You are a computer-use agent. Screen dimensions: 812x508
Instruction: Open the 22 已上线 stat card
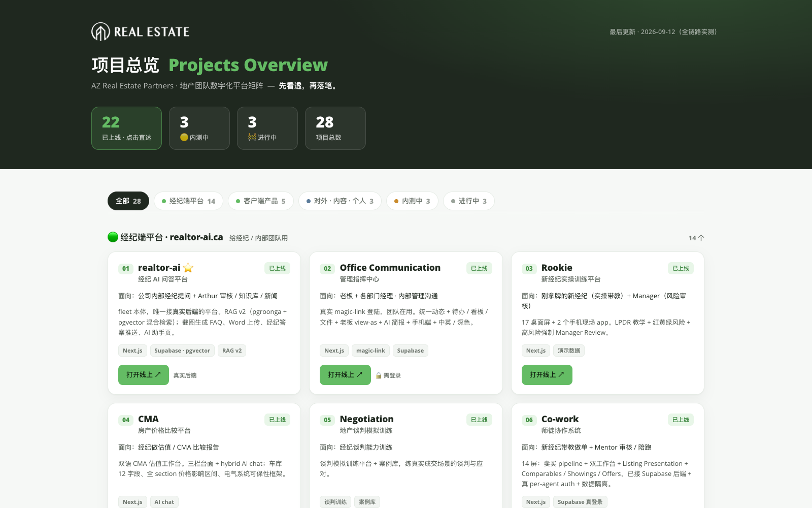tap(126, 128)
